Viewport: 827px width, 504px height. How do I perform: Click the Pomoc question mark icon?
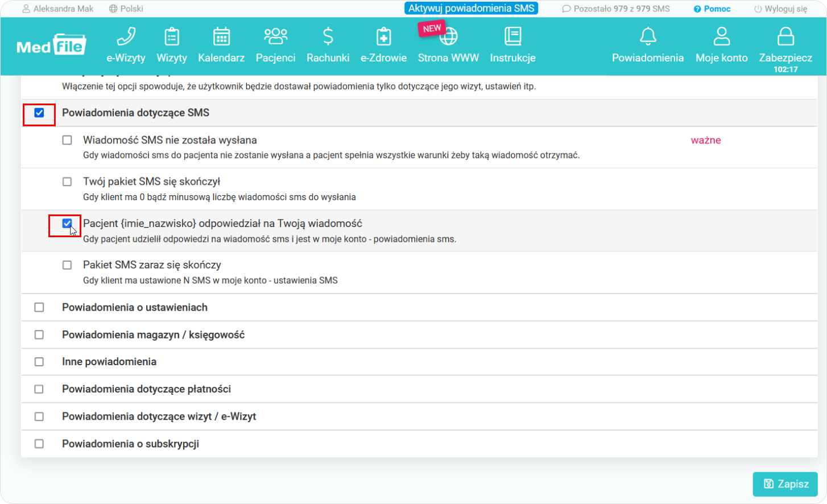(x=697, y=9)
